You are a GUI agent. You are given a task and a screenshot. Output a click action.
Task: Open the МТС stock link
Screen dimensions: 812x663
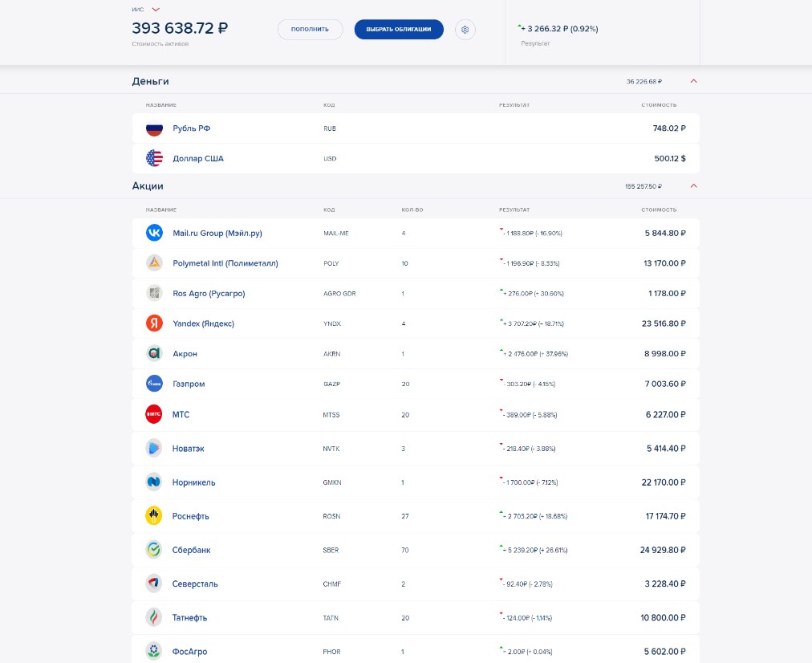click(x=181, y=414)
